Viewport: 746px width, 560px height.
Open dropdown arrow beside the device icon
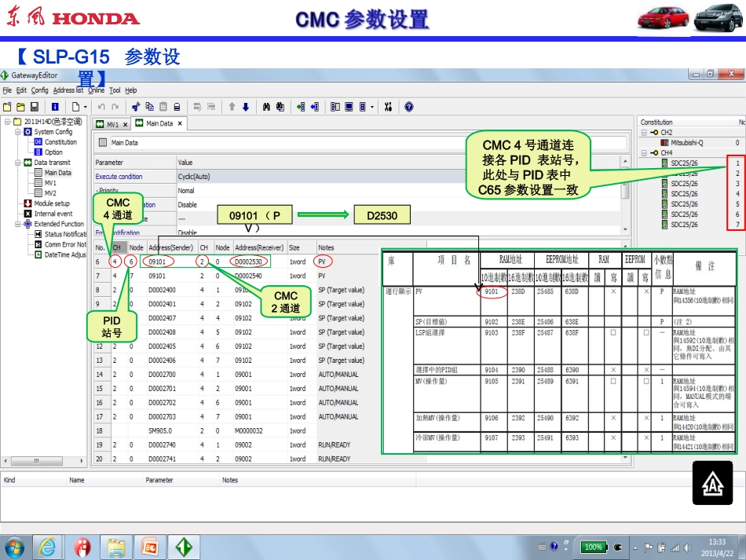[372, 107]
